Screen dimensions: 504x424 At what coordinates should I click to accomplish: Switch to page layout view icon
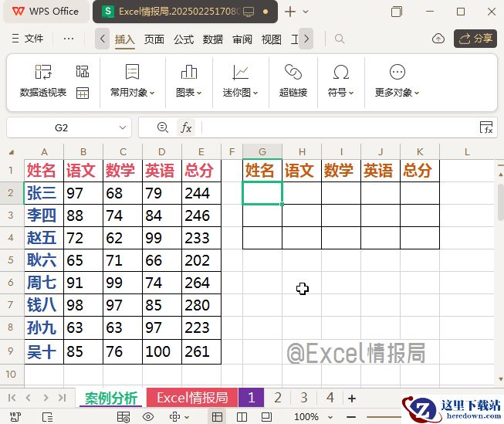pos(266,417)
